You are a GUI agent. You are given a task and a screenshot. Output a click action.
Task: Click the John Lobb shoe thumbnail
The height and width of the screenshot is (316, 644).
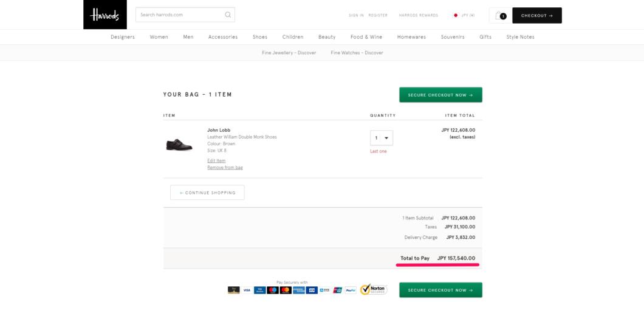point(179,145)
